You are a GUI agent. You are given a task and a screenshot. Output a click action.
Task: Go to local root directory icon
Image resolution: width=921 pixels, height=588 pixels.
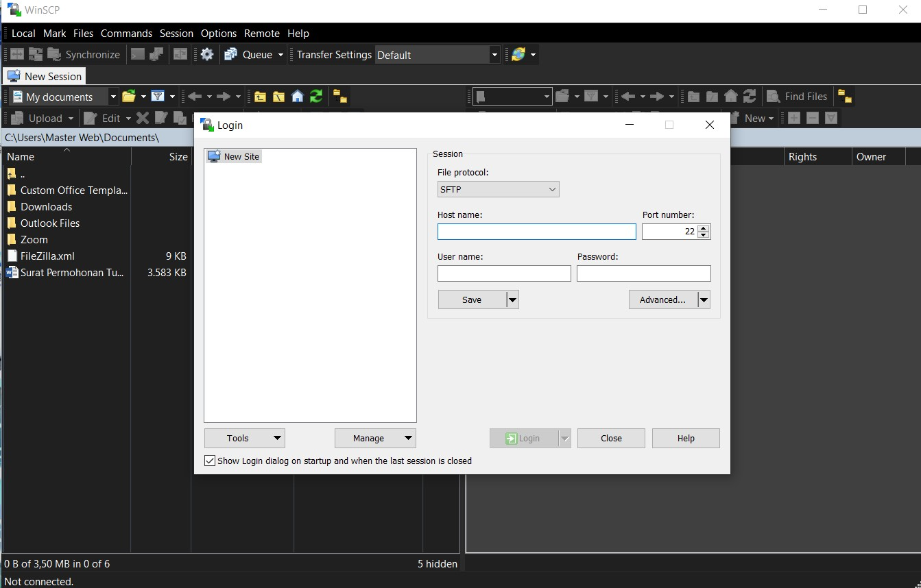point(278,97)
